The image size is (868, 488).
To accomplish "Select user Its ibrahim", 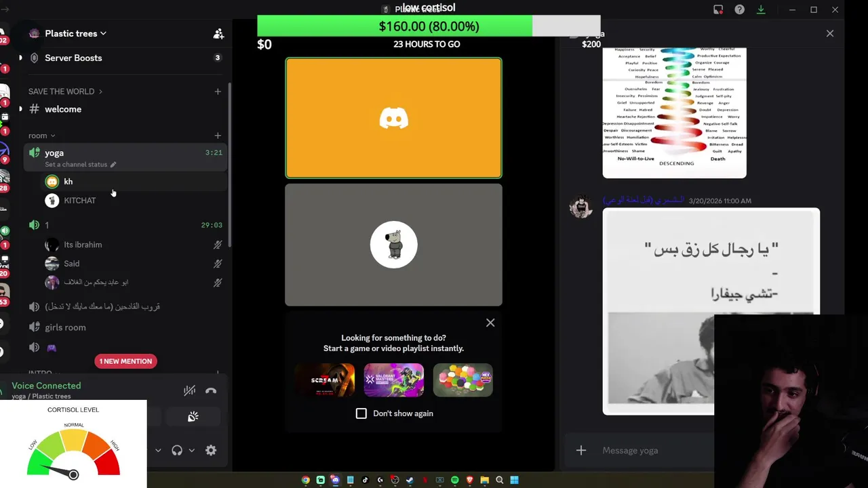I will (x=83, y=245).
